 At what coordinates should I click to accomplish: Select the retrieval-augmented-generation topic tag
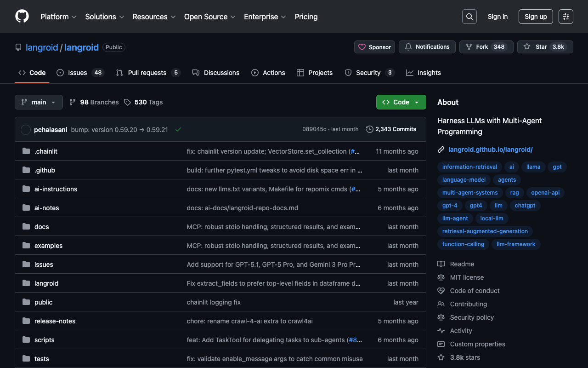point(485,231)
